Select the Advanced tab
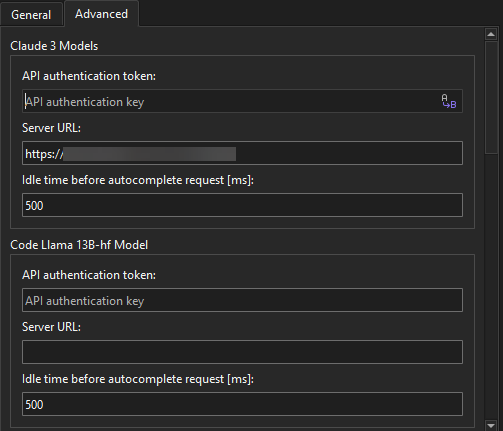The height and width of the screenshot is (431, 503). pos(101,14)
